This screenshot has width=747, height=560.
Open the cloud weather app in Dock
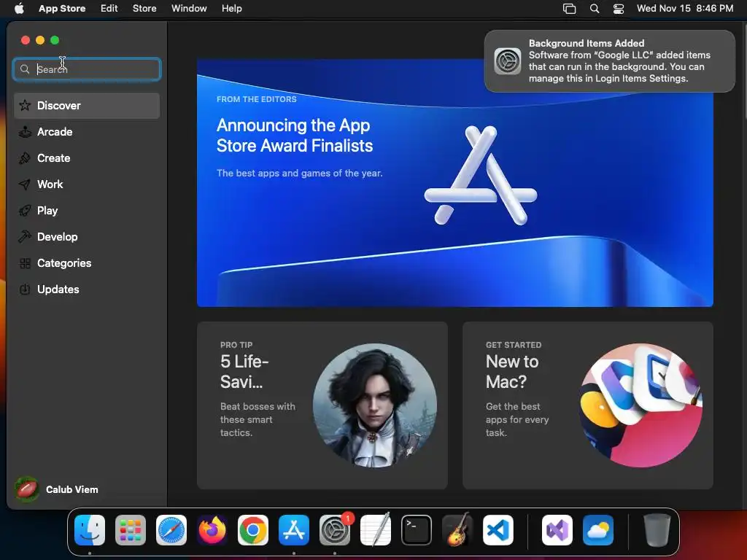click(x=598, y=530)
